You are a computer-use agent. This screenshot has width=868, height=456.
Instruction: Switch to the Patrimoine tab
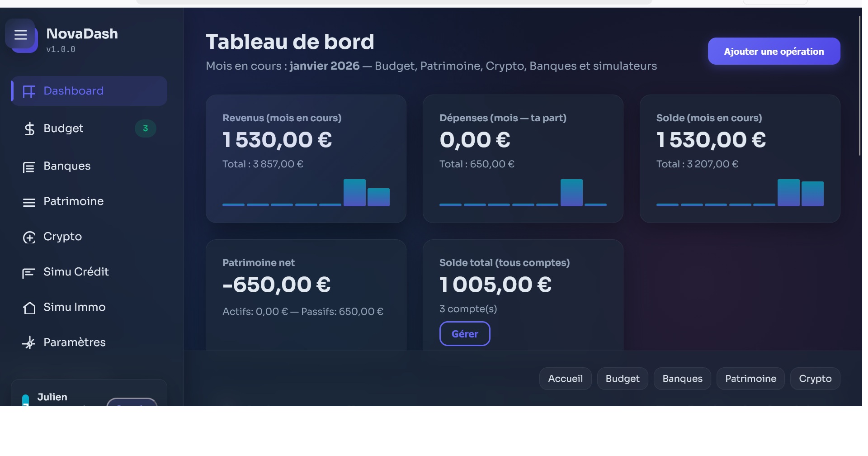tap(750, 379)
